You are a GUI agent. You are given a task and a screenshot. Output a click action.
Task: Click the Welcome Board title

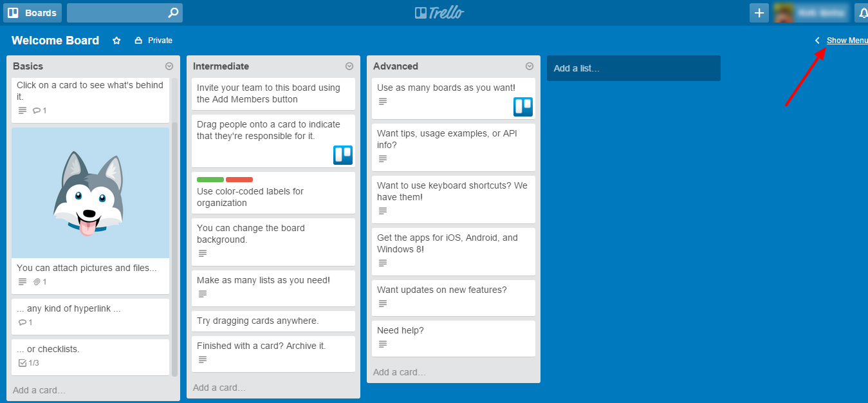pos(55,41)
